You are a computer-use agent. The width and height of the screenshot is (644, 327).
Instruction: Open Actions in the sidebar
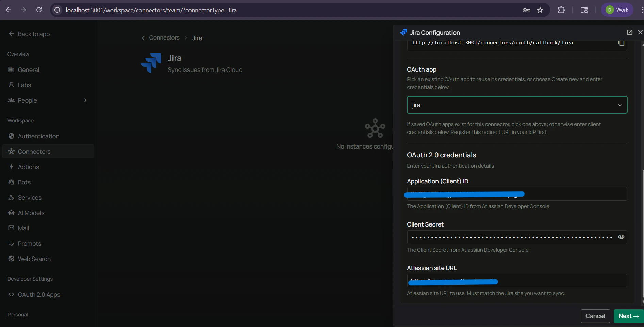(x=48, y=167)
